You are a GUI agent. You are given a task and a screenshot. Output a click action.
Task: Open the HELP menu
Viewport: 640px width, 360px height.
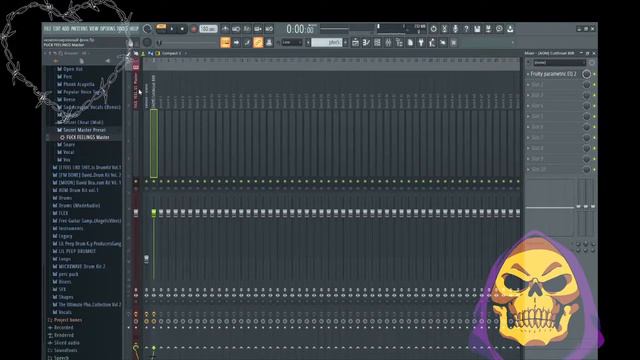[134, 29]
